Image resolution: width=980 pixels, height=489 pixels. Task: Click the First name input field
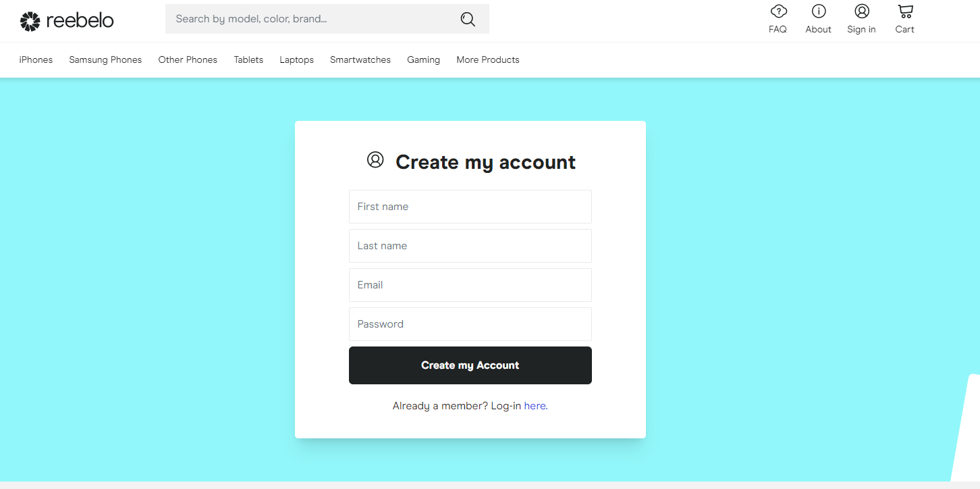point(470,207)
